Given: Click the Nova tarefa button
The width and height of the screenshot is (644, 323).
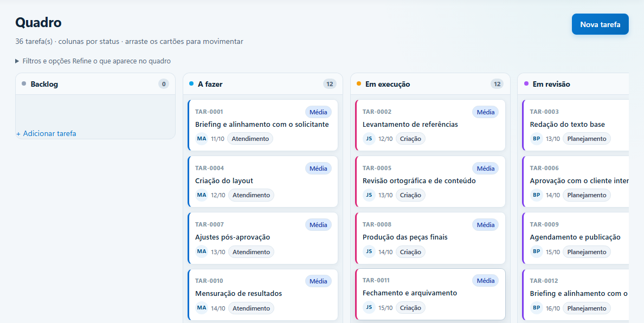Looking at the screenshot, I should 600,24.
